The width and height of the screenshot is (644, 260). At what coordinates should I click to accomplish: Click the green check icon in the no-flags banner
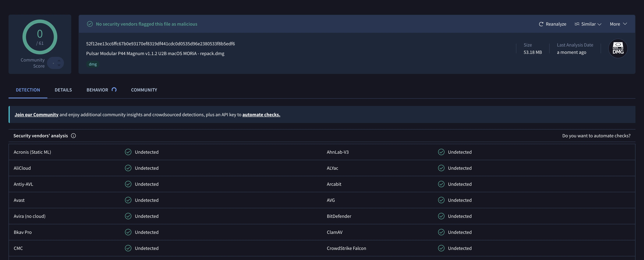coord(90,24)
